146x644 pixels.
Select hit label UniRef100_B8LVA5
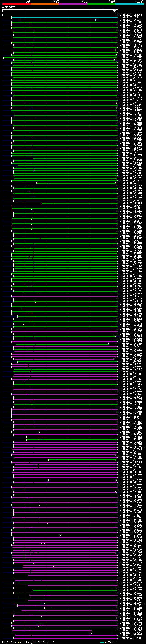[x=131, y=578]
